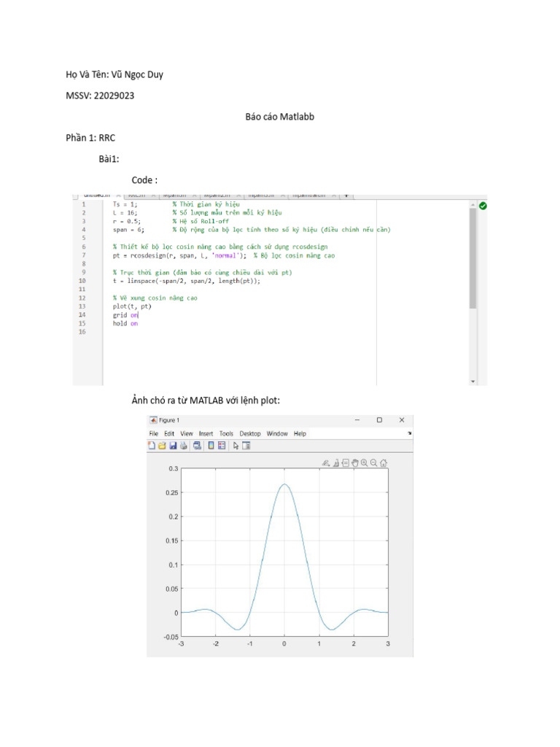Screen dimensions: 560x747
Task: Click the 'grid on' code line
Action: pyautogui.click(x=125, y=315)
